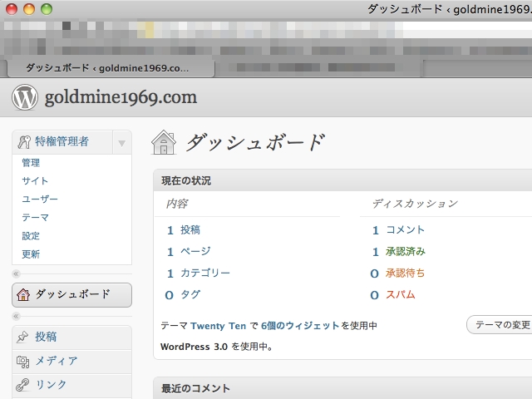Screen dimensions: 532x399
Task: Open 更新 in the super admin menu
Action: click(31, 254)
